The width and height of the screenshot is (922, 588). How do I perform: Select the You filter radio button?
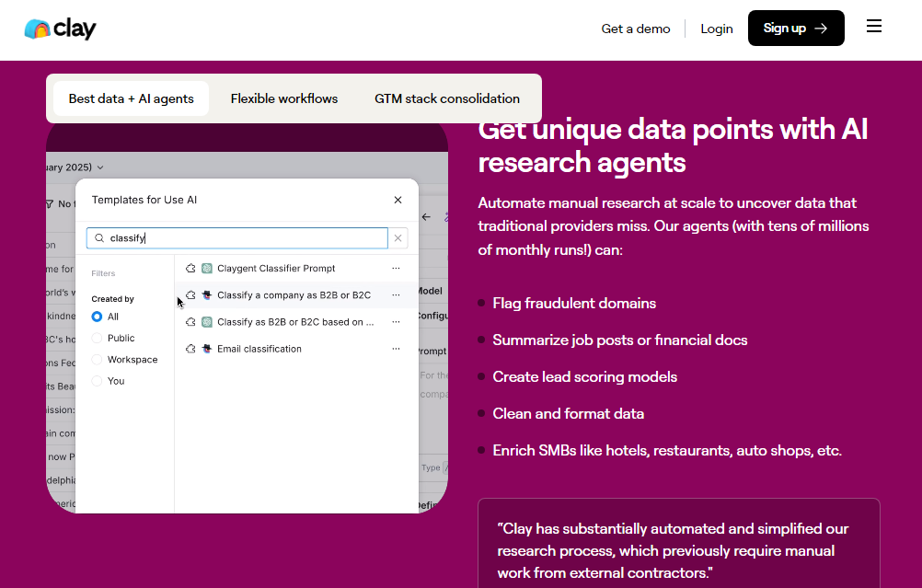coord(97,381)
